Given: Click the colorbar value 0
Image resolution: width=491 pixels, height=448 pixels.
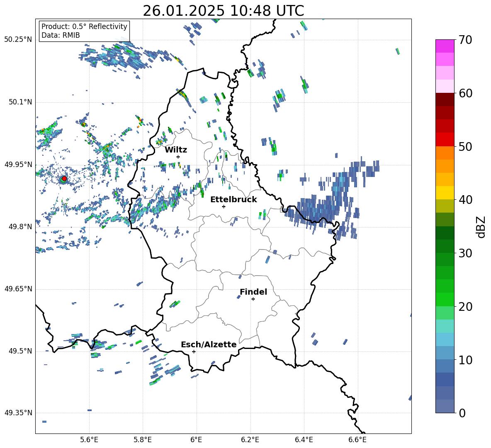Looking at the screenshot, I should [462, 413].
